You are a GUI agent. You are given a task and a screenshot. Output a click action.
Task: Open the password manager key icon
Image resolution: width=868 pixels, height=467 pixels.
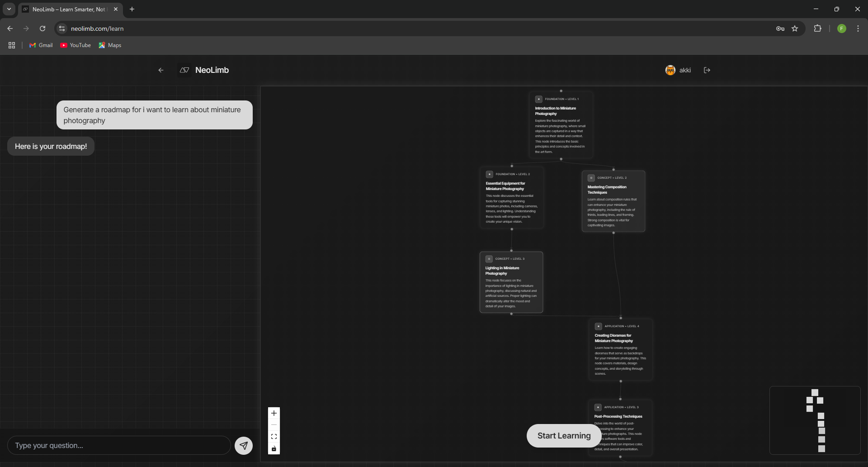pyautogui.click(x=780, y=28)
